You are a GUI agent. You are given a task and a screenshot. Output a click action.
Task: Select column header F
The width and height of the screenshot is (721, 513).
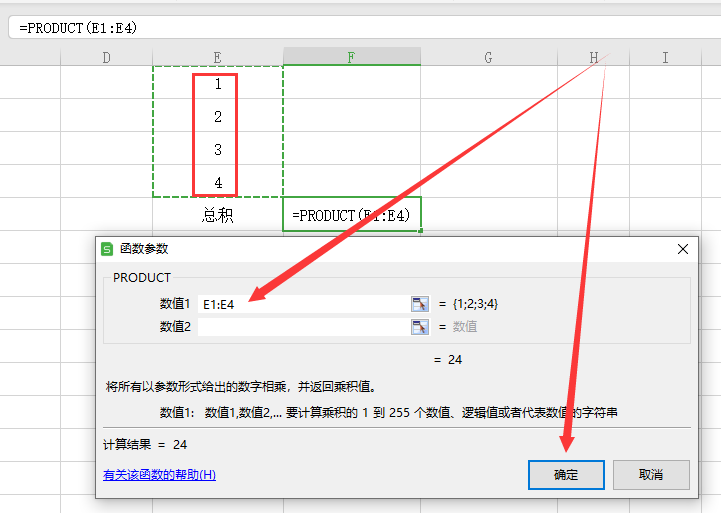coord(352,57)
